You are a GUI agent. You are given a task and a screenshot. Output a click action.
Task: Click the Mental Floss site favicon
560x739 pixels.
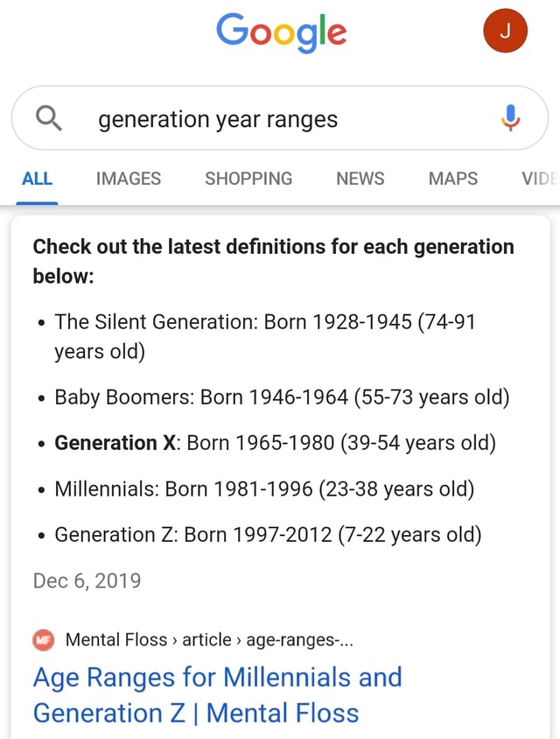(x=44, y=640)
